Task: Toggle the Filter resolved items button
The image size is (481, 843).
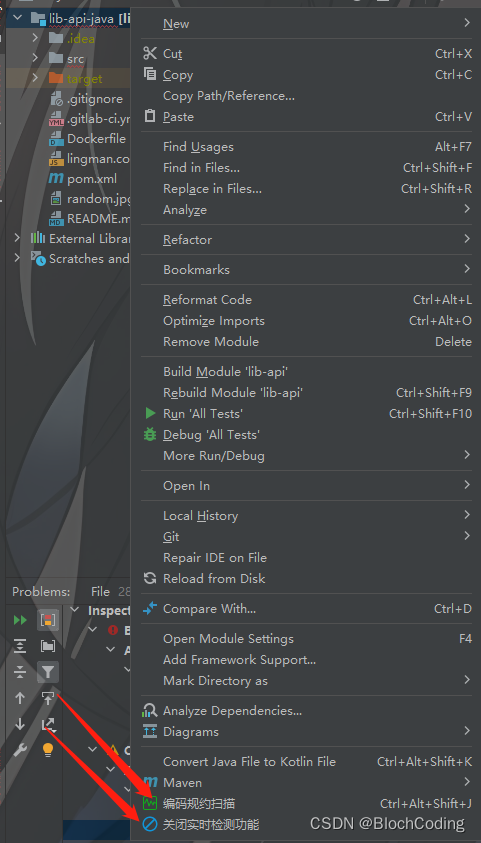Action: [x=48, y=671]
